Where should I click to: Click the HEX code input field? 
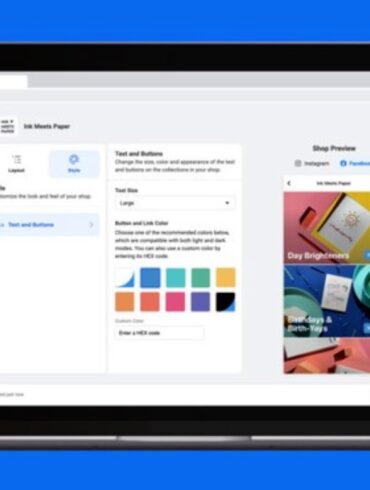click(160, 333)
